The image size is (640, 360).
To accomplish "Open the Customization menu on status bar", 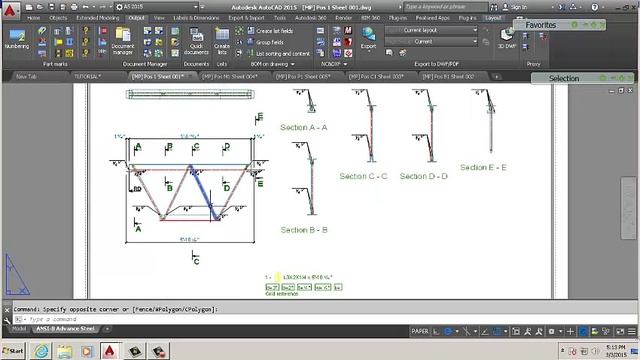I will click(632, 331).
